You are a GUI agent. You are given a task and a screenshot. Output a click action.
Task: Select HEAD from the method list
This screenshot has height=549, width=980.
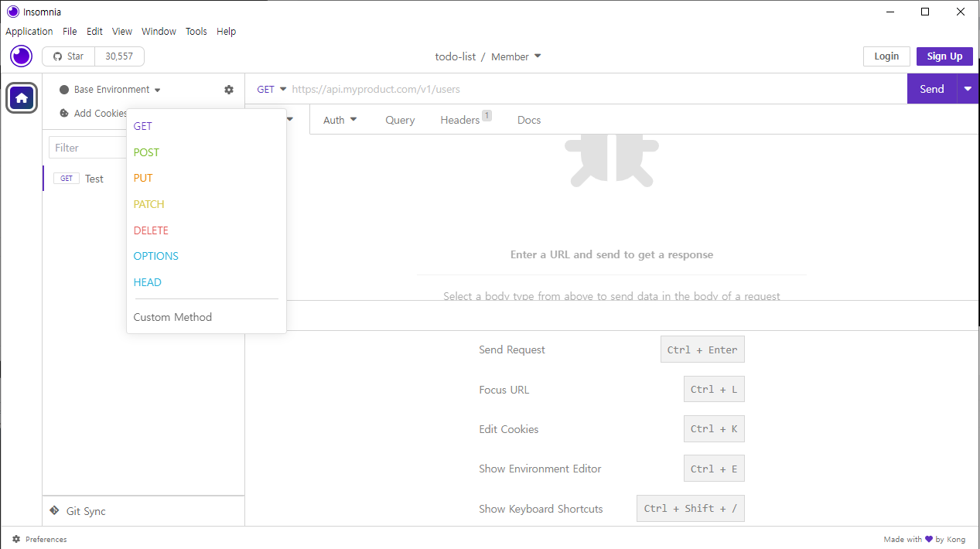coord(207,282)
